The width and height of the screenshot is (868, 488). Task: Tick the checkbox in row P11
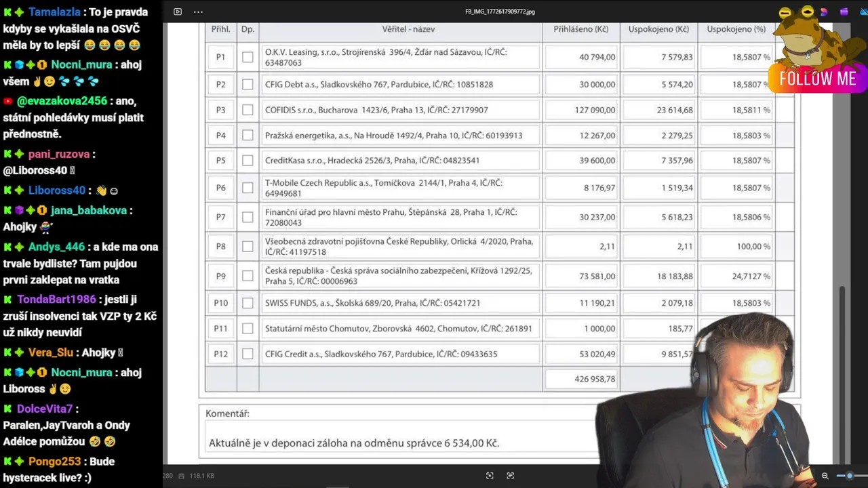point(248,328)
